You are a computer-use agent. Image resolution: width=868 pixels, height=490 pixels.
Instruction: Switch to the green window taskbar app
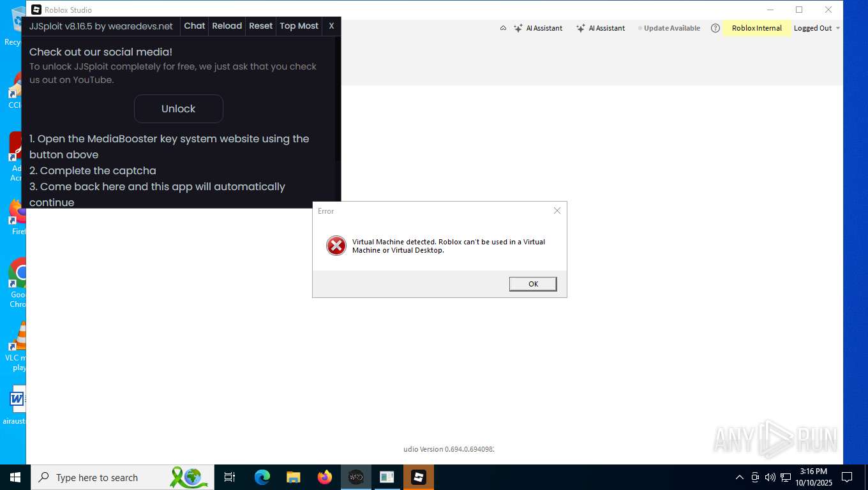point(387,477)
